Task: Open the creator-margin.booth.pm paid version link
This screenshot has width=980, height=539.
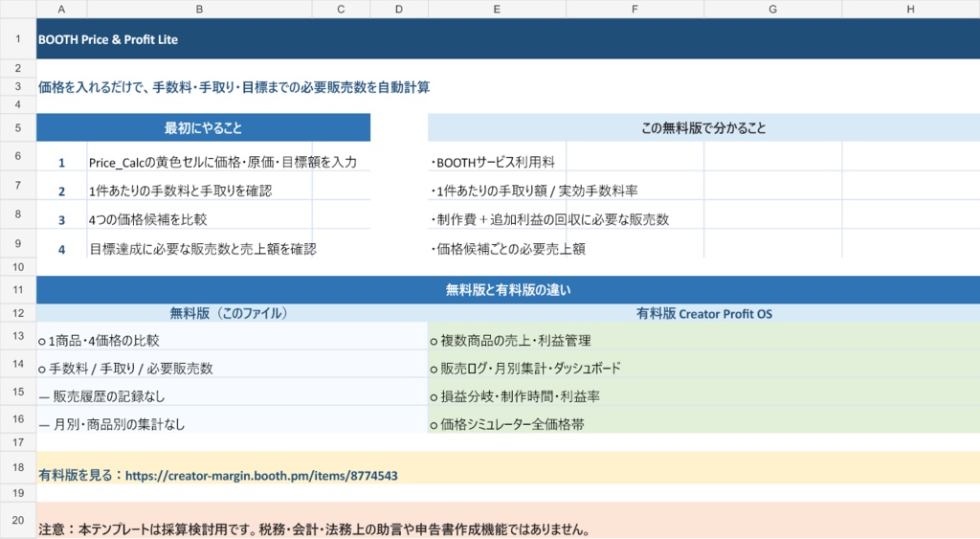Action: pos(261,475)
